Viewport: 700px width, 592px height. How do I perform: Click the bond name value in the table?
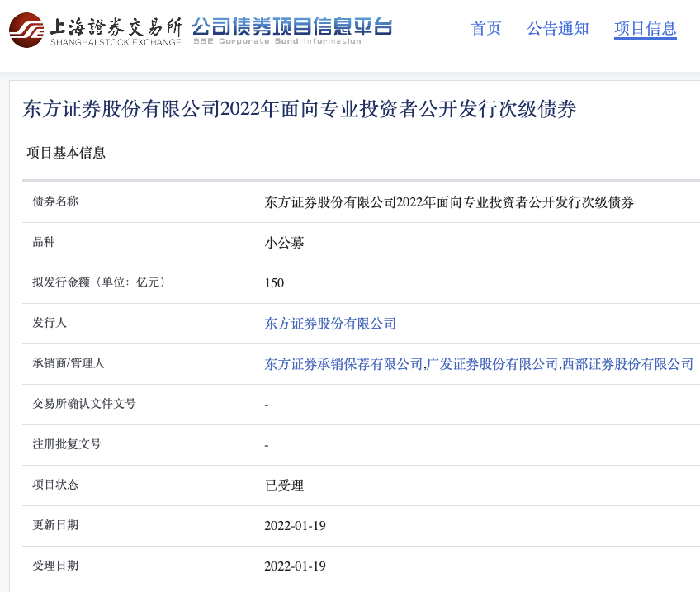449,202
